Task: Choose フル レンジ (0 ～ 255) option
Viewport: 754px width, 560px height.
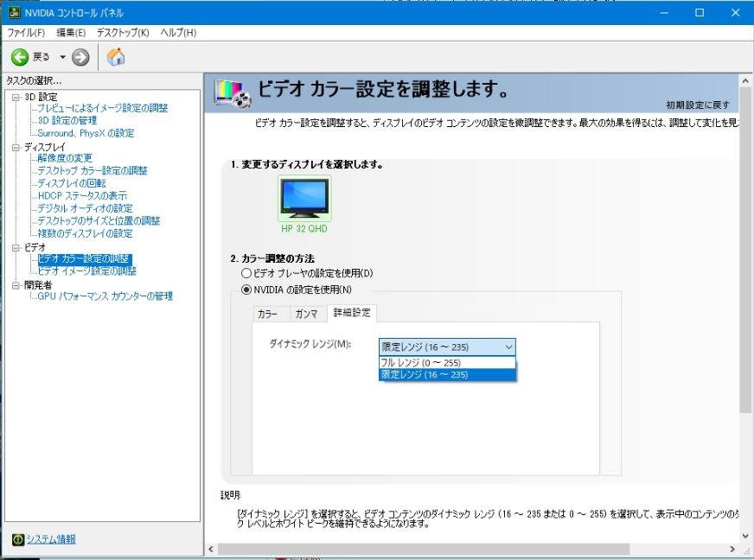Action: point(447,362)
